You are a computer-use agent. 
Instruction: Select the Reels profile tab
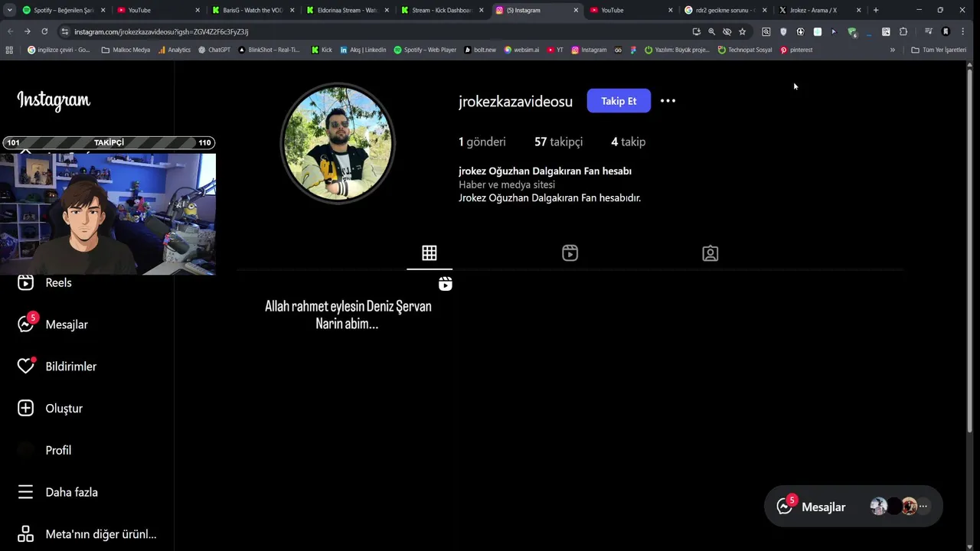570,253
